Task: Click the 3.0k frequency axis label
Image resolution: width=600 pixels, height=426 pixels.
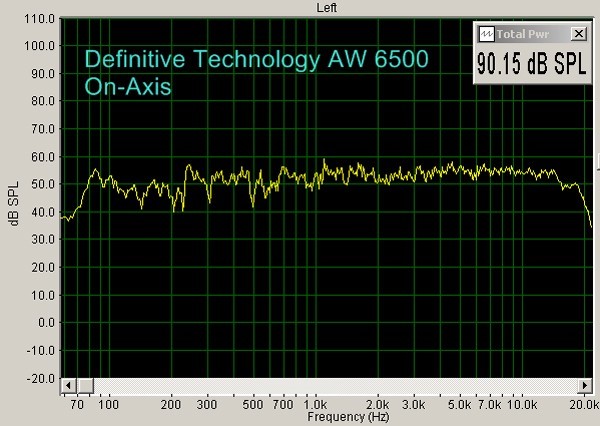Action: [x=414, y=404]
